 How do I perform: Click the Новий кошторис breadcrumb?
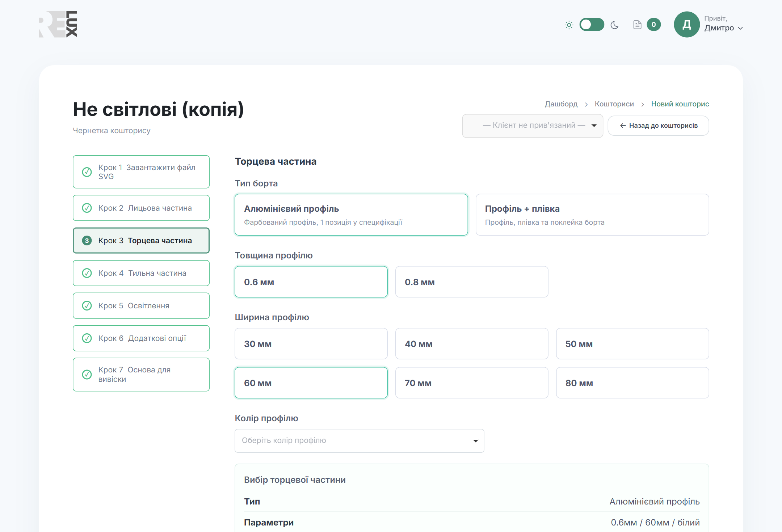(680, 104)
